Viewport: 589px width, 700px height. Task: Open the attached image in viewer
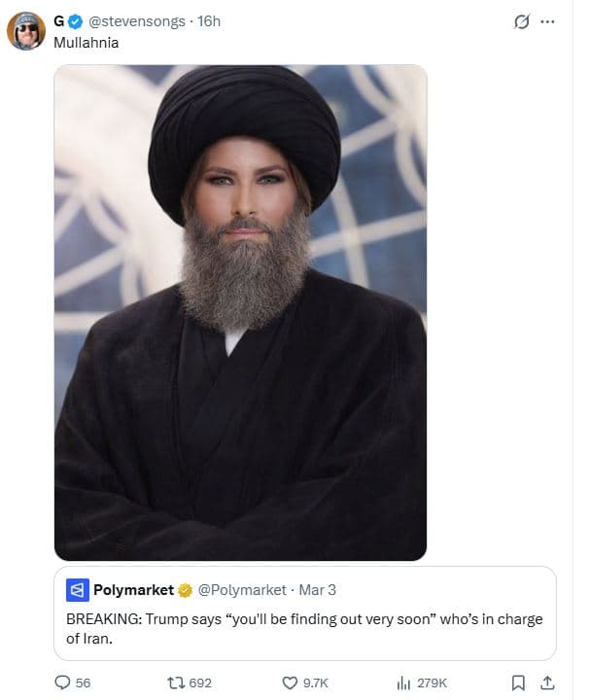click(x=240, y=312)
